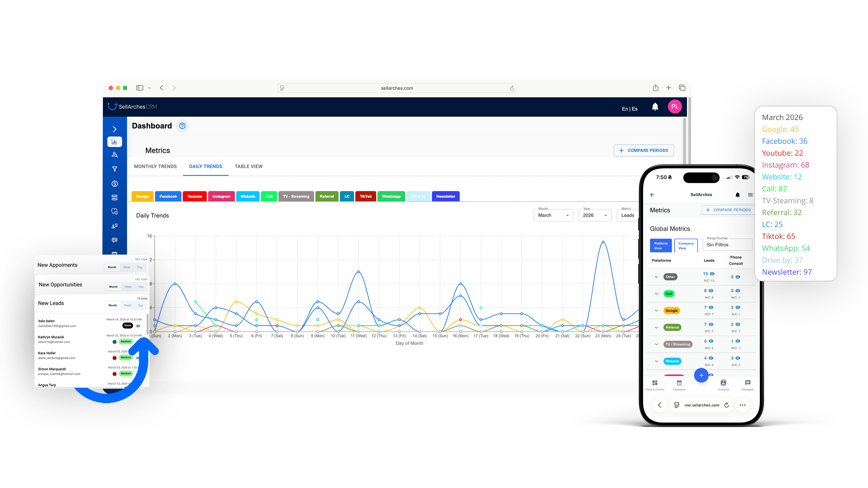Expand the sidebar with the chevron arrow

115,129
